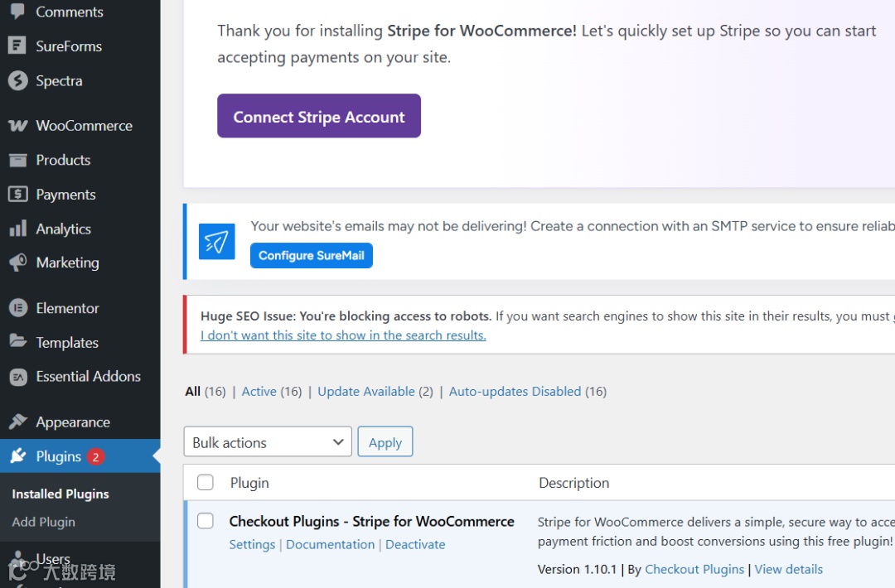Image resolution: width=895 pixels, height=588 pixels.
Task: Select Installed Plugins submenu
Action: (60, 494)
